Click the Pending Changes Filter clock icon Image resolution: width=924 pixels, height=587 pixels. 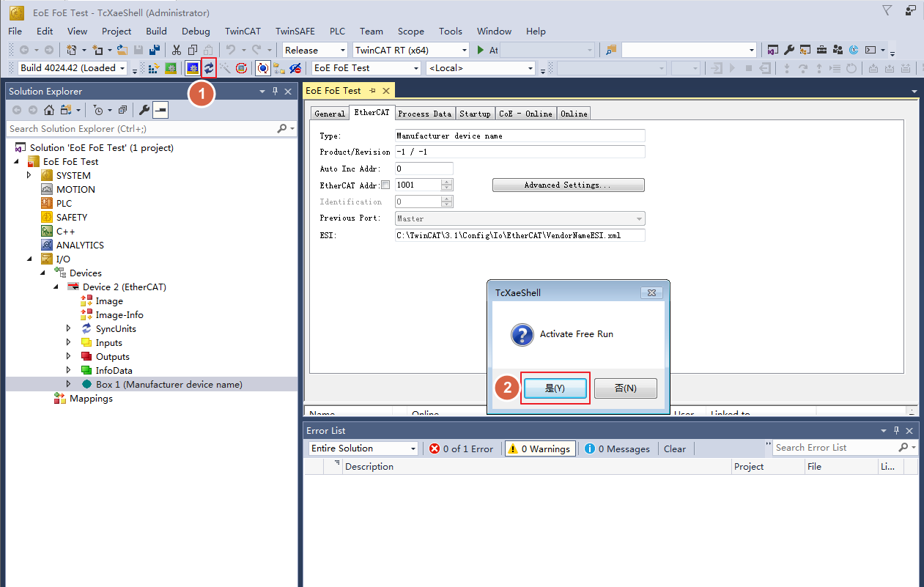[x=98, y=110]
